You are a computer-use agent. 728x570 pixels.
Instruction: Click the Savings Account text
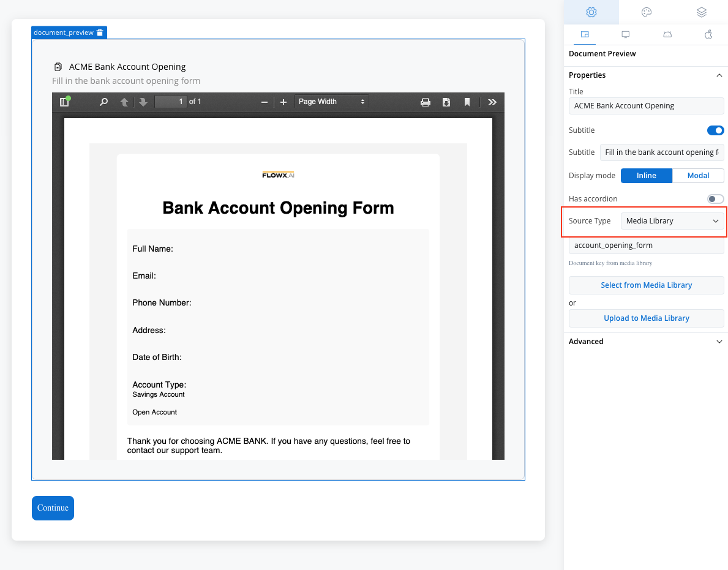[x=159, y=394]
